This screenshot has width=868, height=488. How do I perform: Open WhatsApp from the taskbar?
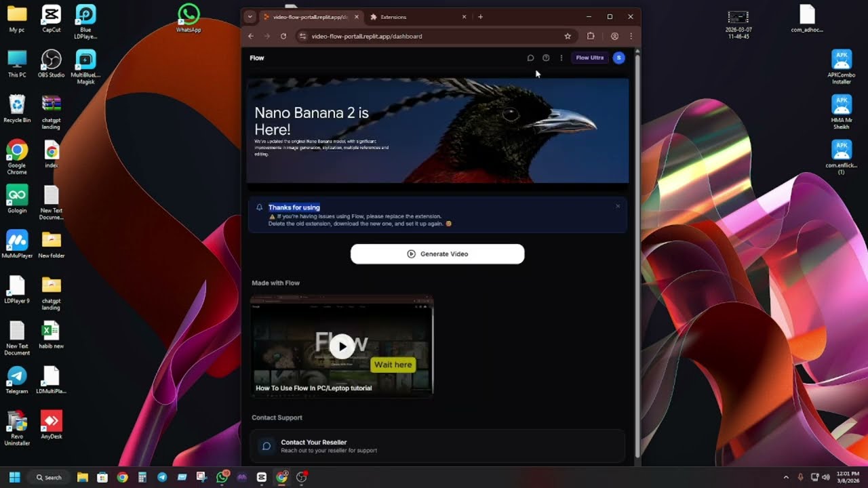pyautogui.click(x=222, y=477)
